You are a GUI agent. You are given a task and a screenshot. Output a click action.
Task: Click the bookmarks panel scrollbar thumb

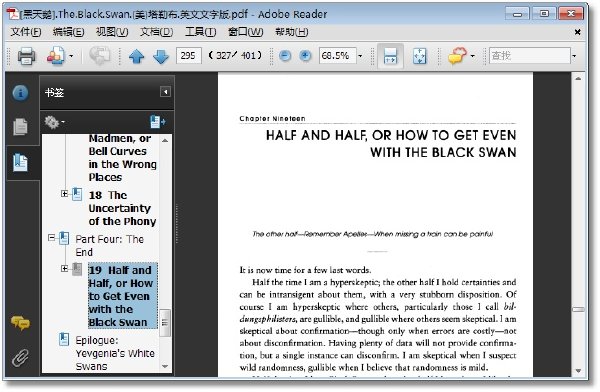click(x=165, y=323)
